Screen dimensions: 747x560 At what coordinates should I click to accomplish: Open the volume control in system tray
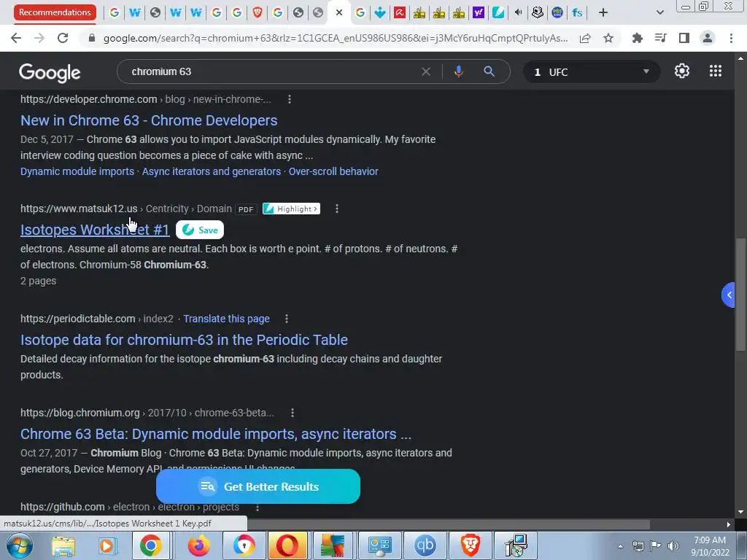673,545
